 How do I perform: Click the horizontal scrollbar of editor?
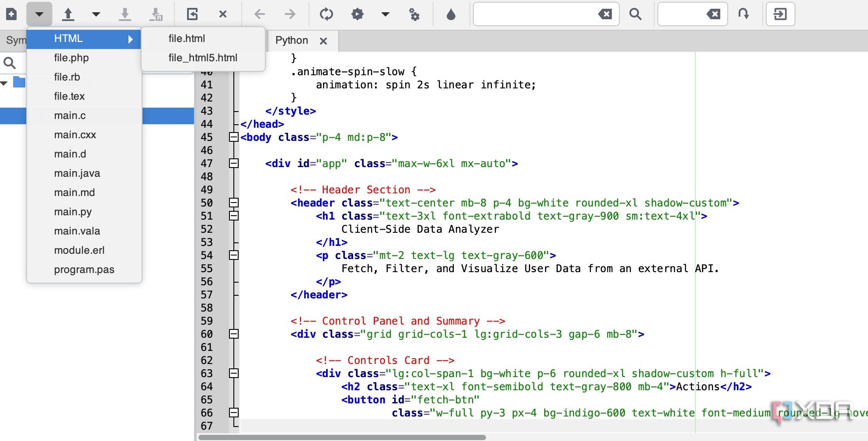click(x=342, y=437)
